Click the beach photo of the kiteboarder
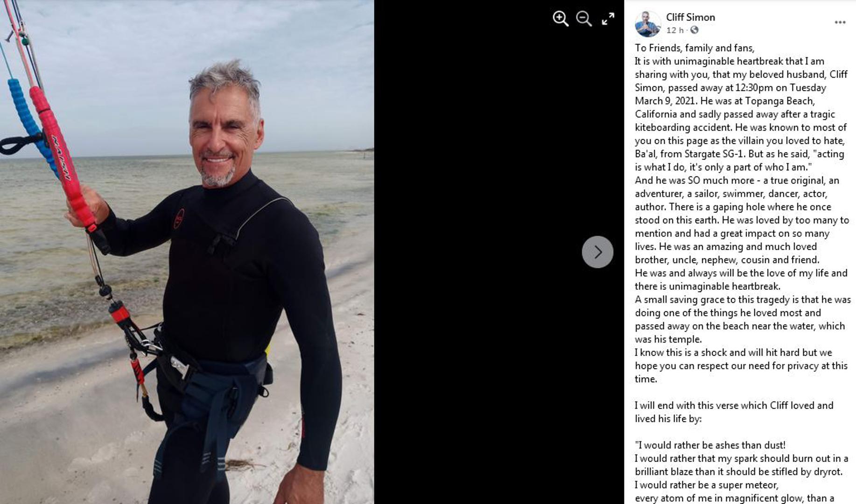The image size is (856, 504). (187, 252)
